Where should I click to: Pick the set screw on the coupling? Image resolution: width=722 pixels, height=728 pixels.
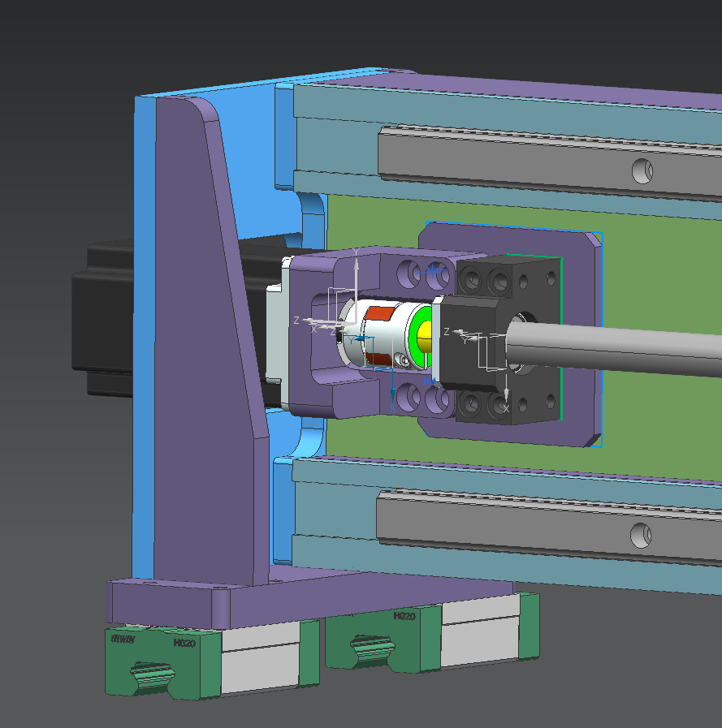click(x=404, y=360)
